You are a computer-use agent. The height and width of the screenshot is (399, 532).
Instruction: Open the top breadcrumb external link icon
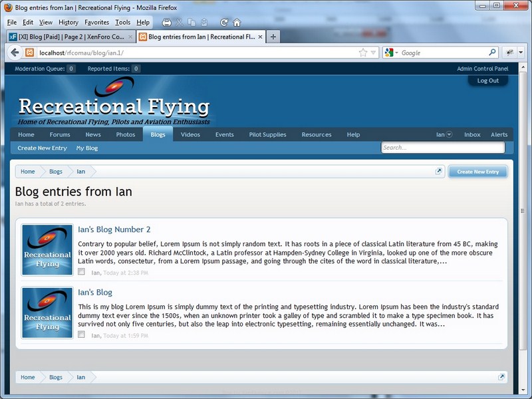pos(439,172)
